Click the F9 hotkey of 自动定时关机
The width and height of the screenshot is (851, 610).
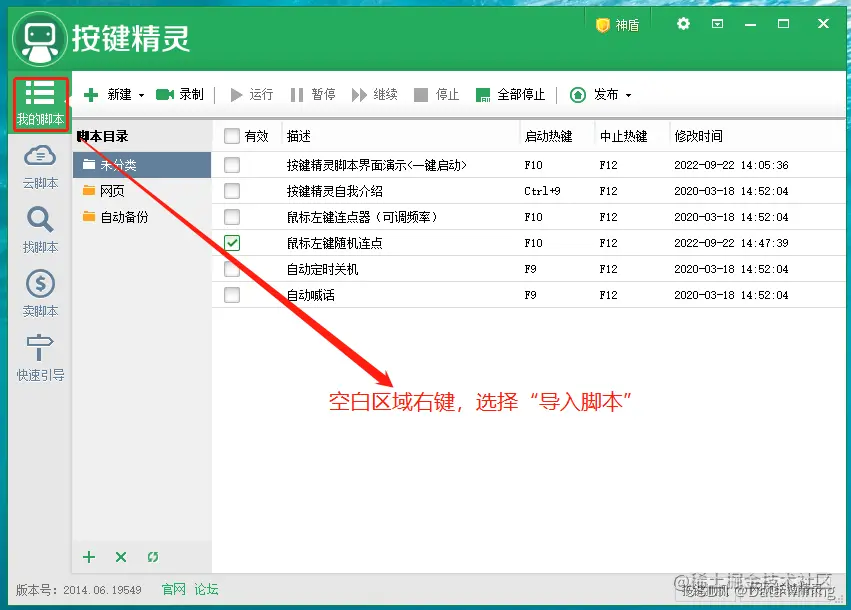tap(530, 269)
